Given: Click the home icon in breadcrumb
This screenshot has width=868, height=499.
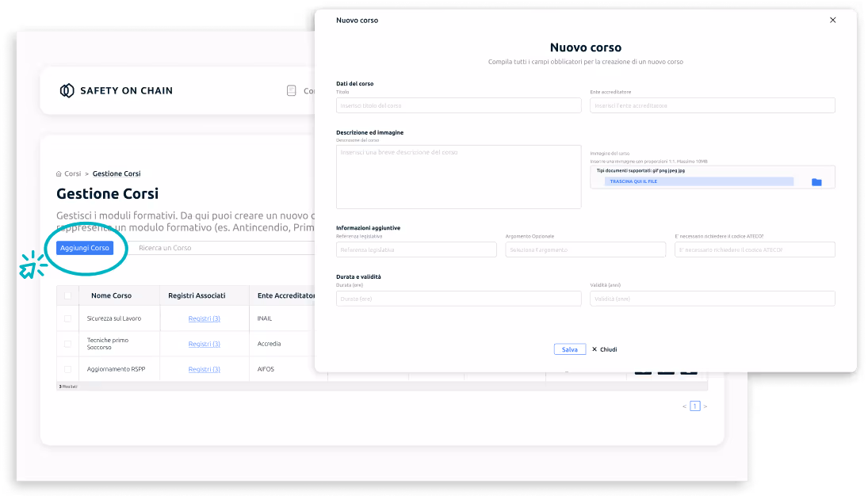Looking at the screenshot, I should pos(59,173).
